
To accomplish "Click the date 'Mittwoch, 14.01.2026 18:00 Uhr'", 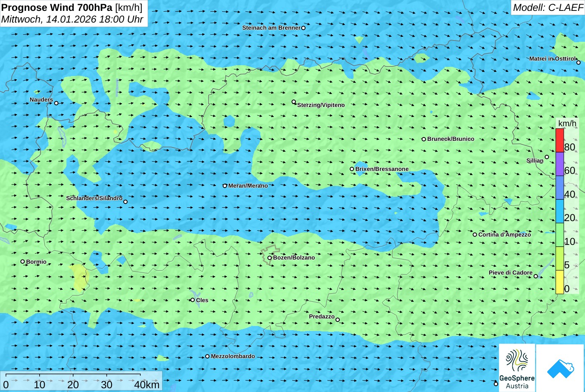I will (72, 19).
